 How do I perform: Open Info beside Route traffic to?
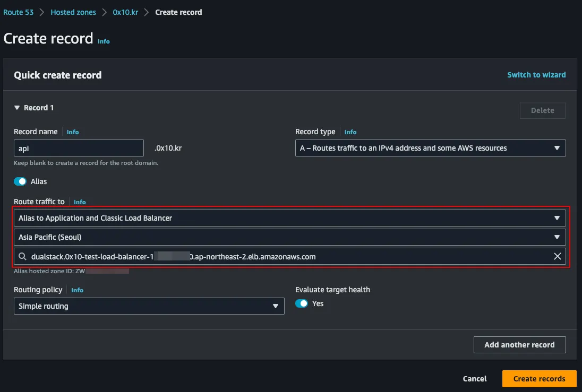pyautogui.click(x=80, y=202)
